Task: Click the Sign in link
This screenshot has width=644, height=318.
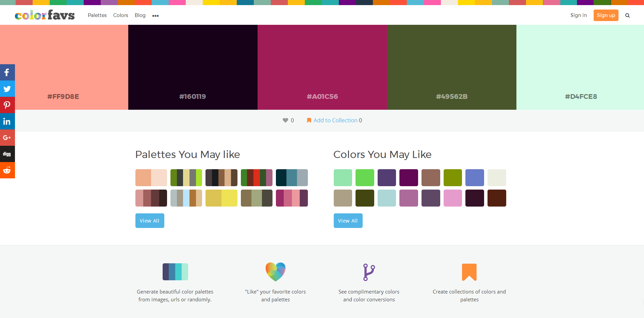Action: [x=578, y=15]
